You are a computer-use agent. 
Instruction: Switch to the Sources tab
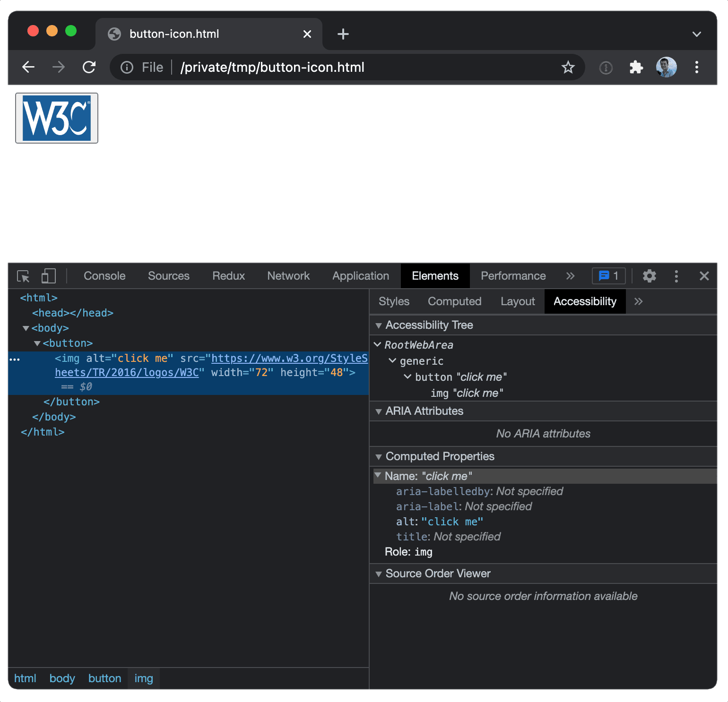coord(169,276)
